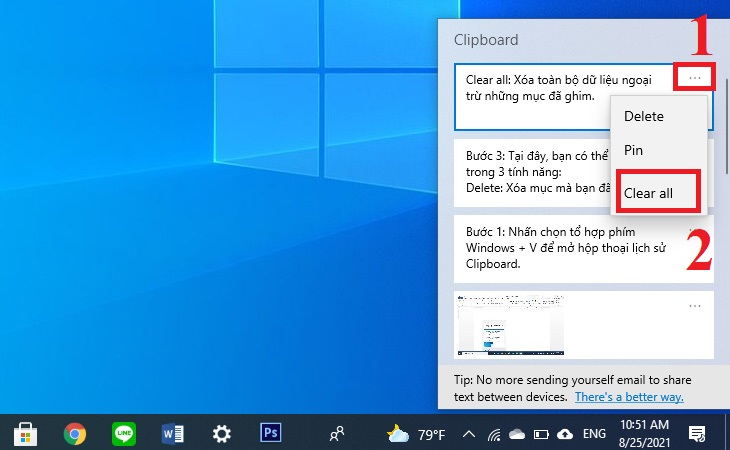Viewport: 730px width, 450px height.
Task: Show hidden system tray icons
Action: (469, 435)
